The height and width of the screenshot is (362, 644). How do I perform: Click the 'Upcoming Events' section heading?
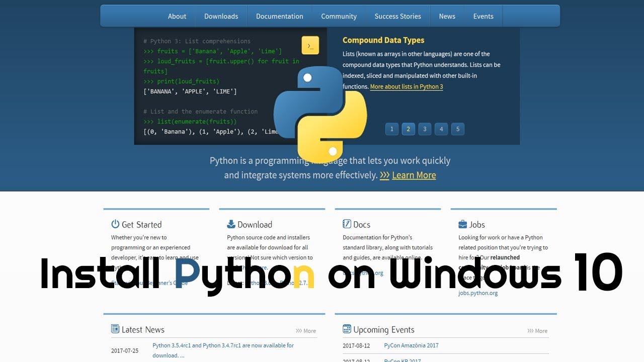click(x=384, y=330)
